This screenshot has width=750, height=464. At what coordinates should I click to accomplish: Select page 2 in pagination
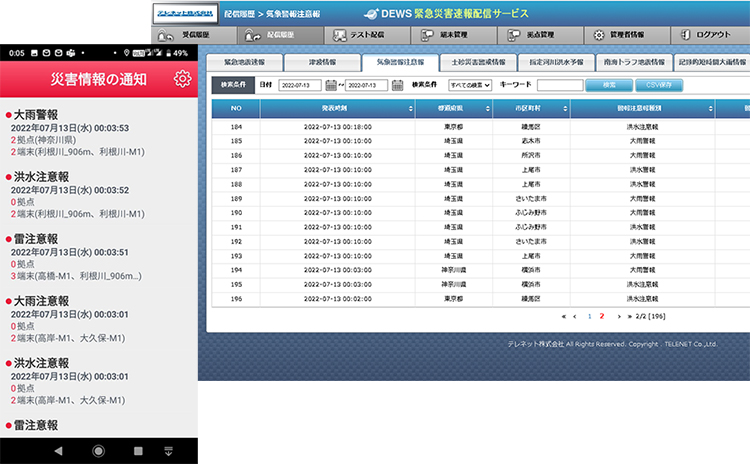[602, 316]
